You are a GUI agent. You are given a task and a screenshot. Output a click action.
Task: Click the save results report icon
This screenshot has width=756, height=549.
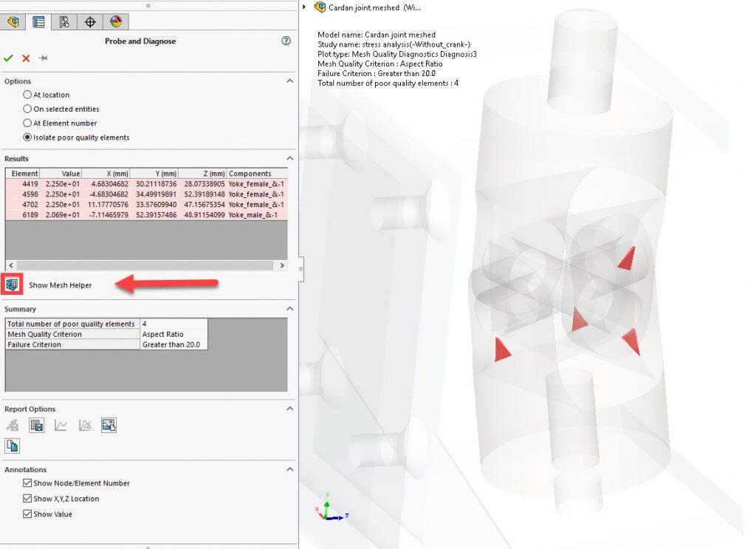[36, 425]
